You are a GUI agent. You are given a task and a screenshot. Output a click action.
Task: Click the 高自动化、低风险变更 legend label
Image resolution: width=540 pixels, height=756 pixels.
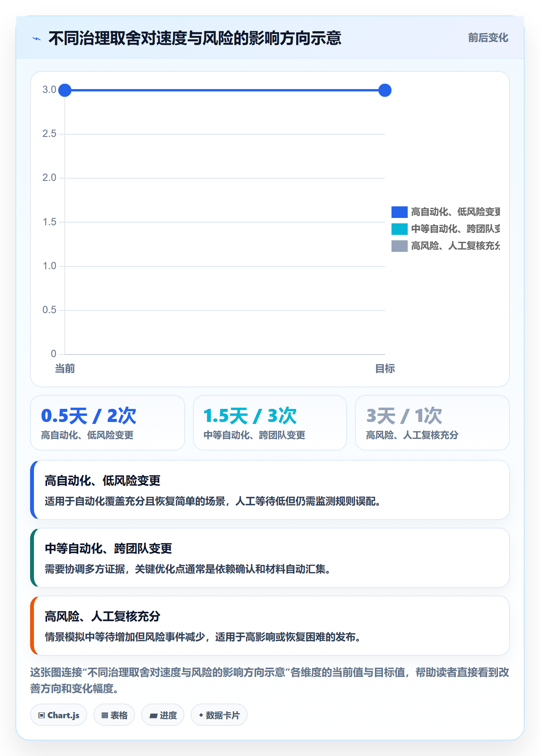click(456, 212)
